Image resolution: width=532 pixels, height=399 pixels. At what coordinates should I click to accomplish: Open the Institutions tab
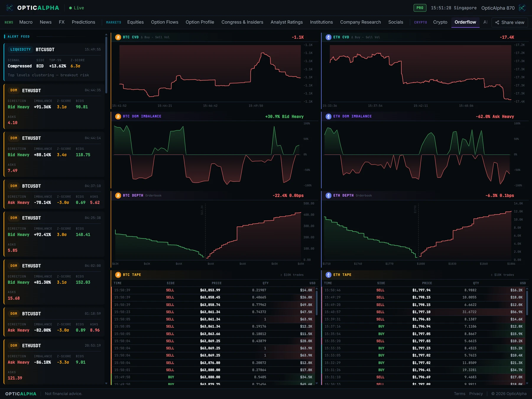pyautogui.click(x=321, y=22)
